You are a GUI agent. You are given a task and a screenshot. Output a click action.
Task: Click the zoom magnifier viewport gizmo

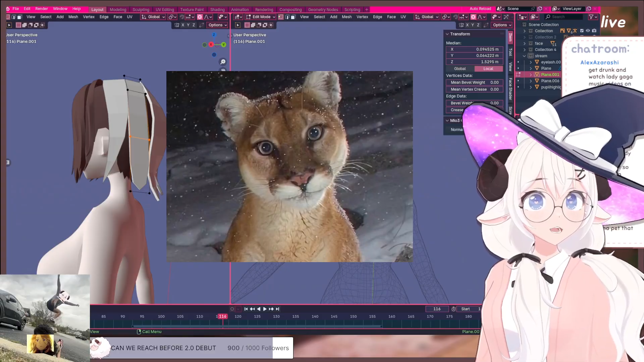coord(223,62)
